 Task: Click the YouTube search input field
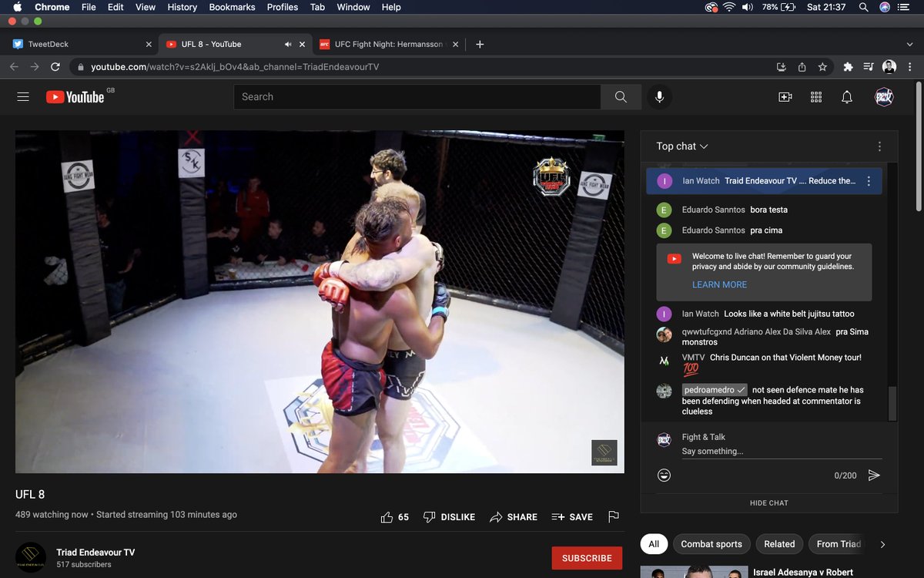pyautogui.click(x=417, y=97)
